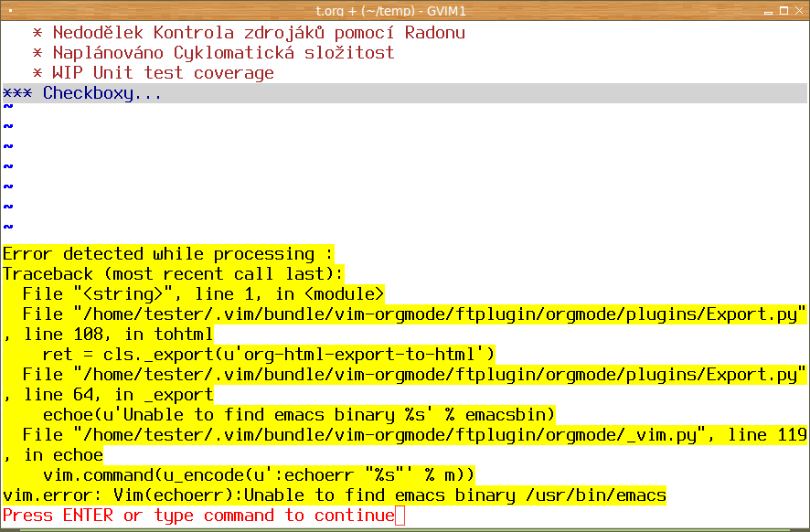Click the 'echoe(u'Unable to find emacs binary' line
This screenshot has width=810, height=532.
(x=299, y=415)
